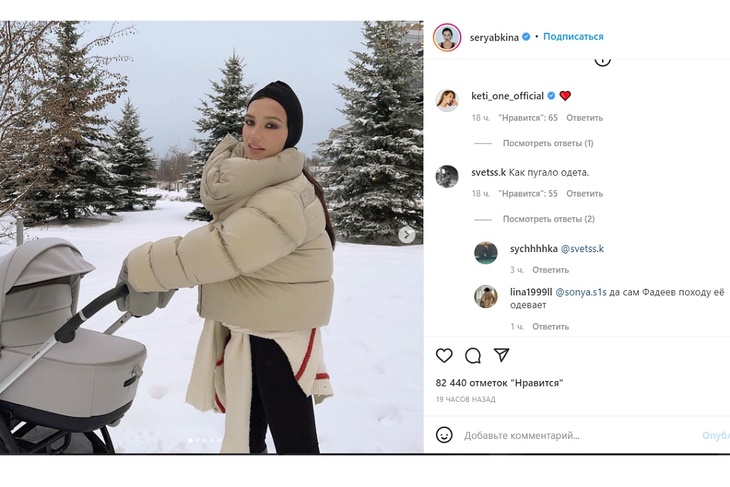This screenshot has width=730, height=487.
Task: Reply to svetss.k's comment with Ответить
Action: click(584, 194)
